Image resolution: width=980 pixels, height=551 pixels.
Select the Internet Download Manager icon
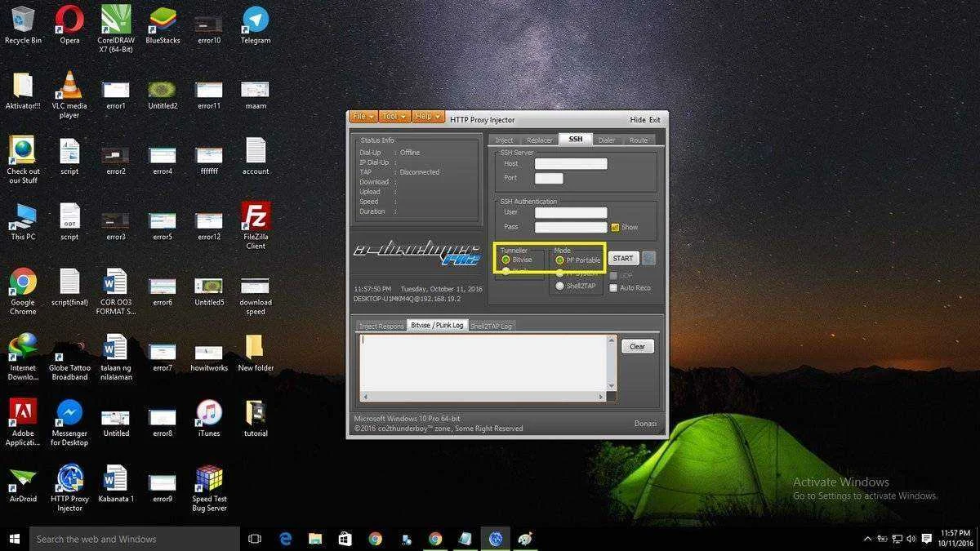pyautogui.click(x=23, y=357)
